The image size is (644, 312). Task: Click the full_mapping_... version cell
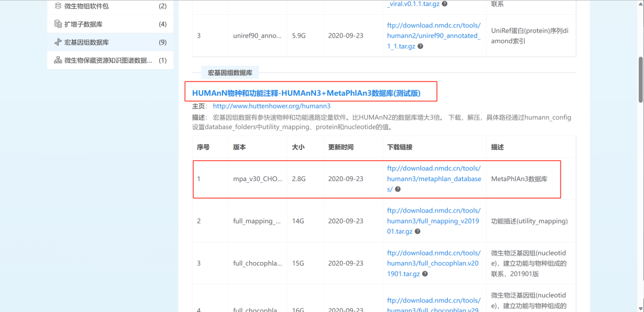pos(257,221)
